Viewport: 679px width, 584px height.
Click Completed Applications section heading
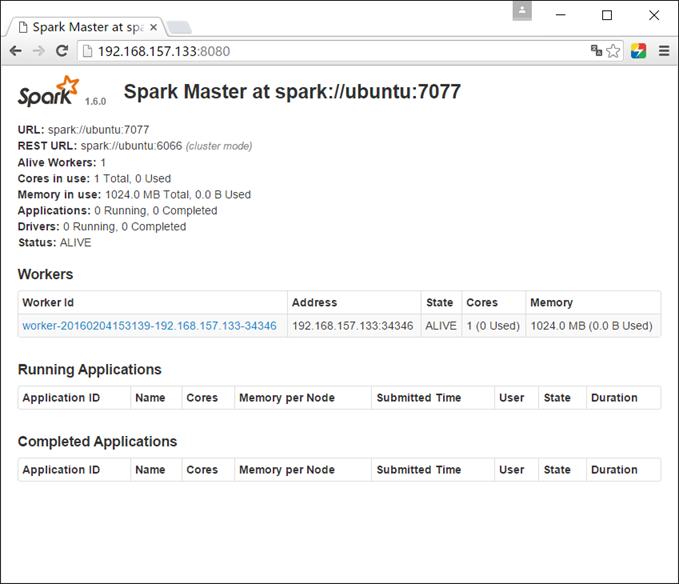coord(97,441)
